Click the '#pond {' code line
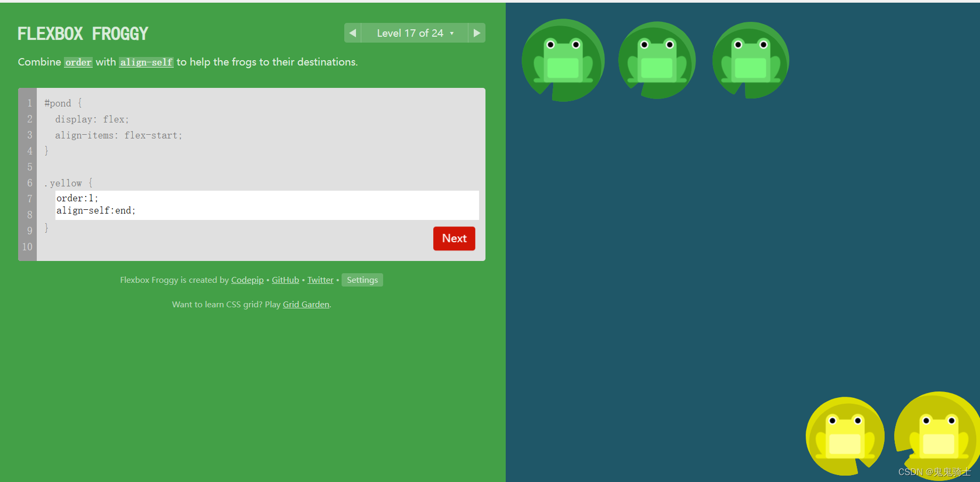 (63, 103)
